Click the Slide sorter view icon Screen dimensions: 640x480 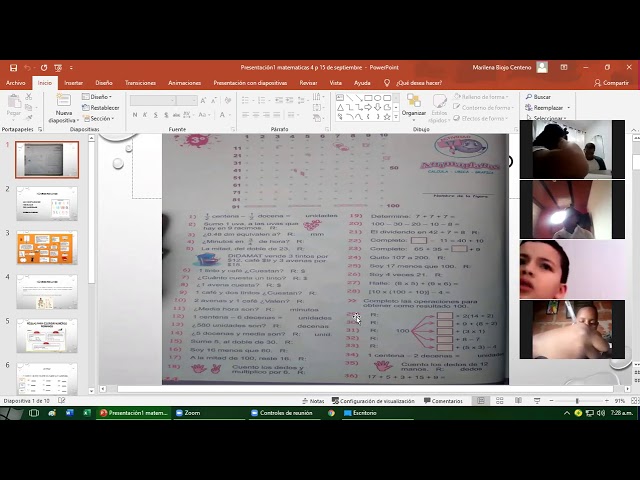(500, 401)
